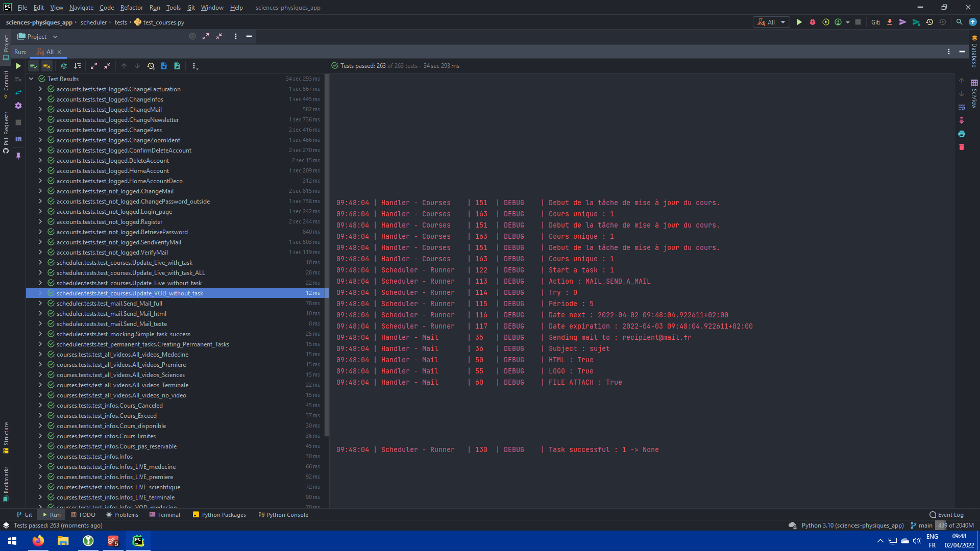Expand accounts.tests.test_logged.ChangeMail node

pyautogui.click(x=40, y=110)
